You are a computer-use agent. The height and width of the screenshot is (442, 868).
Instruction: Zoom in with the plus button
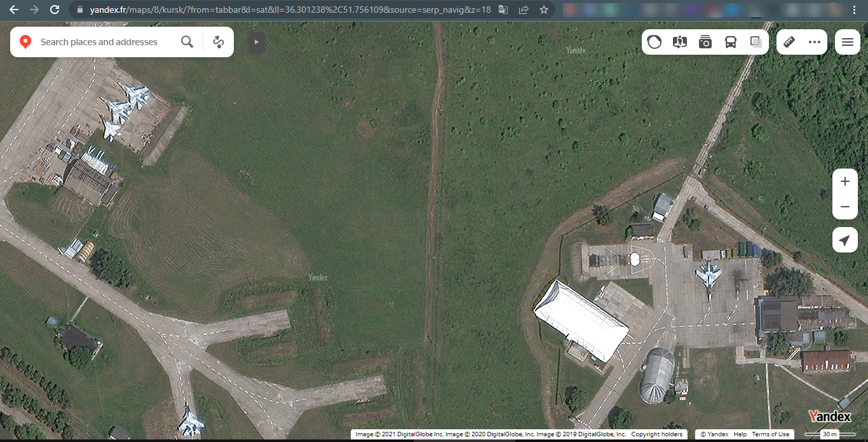(844, 181)
